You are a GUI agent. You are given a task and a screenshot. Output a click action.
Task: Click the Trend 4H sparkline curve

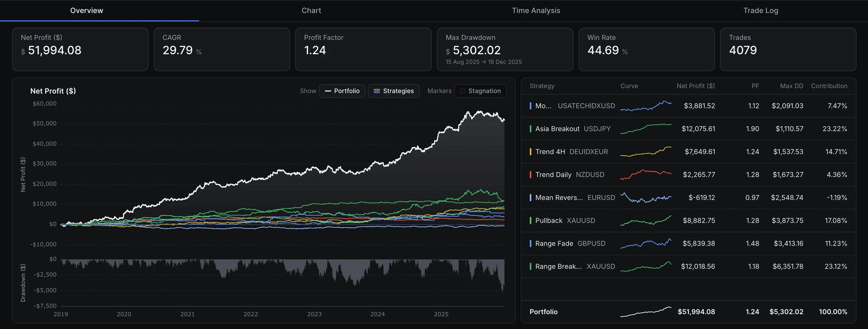[x=646, y=152]
